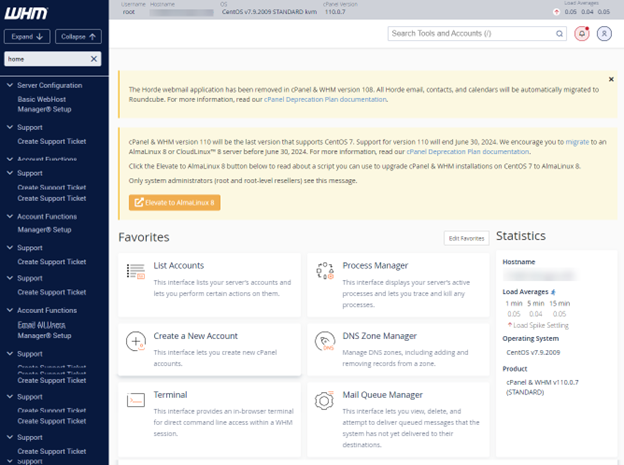Click the Mail Queue Manager icon
Viewport: 624px width, 465px height.
point(324,400)
